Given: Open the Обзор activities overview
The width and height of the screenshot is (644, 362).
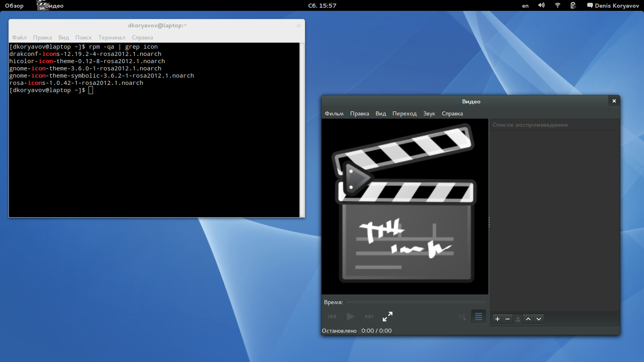Looking at the screenshot, I should tap(14, 6).
